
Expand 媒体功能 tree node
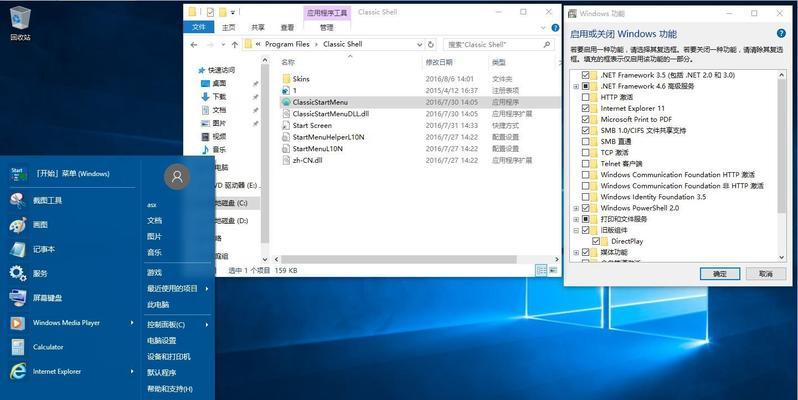click(x=576, y=252)
